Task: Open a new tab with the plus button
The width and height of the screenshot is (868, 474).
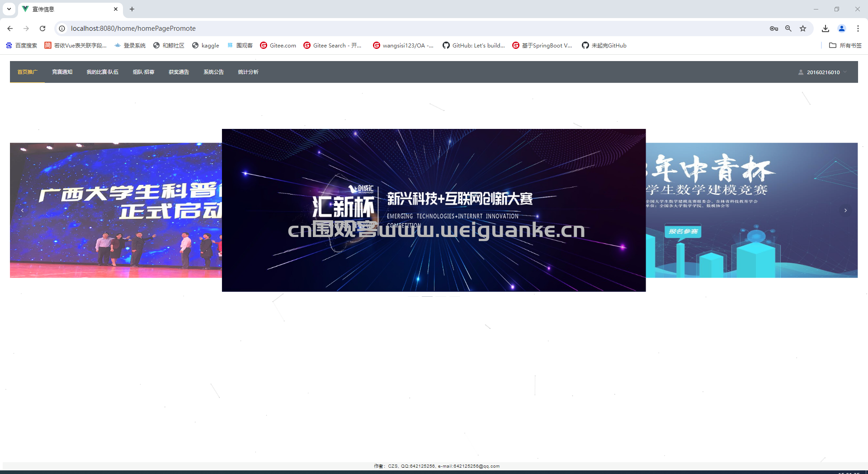Action: click(x=132, y=9)
